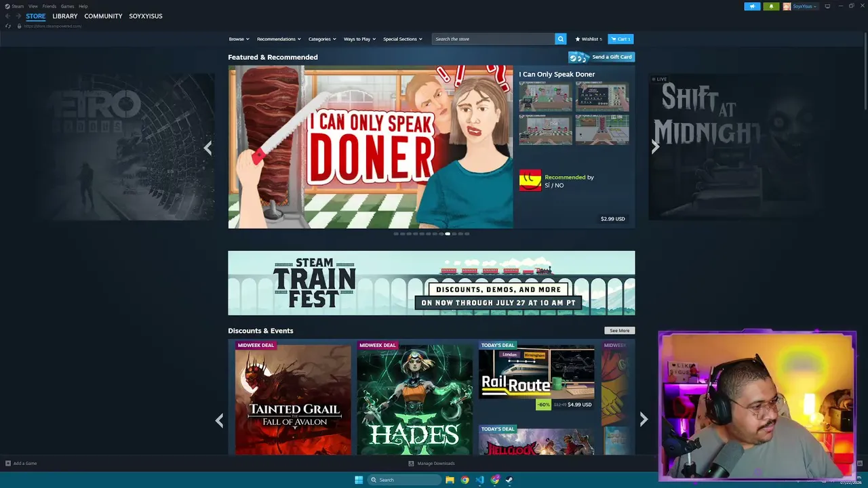This screenshot has height=488, width=868.
Task: Click See More in Discounts & Events
Action: (620, 331)
